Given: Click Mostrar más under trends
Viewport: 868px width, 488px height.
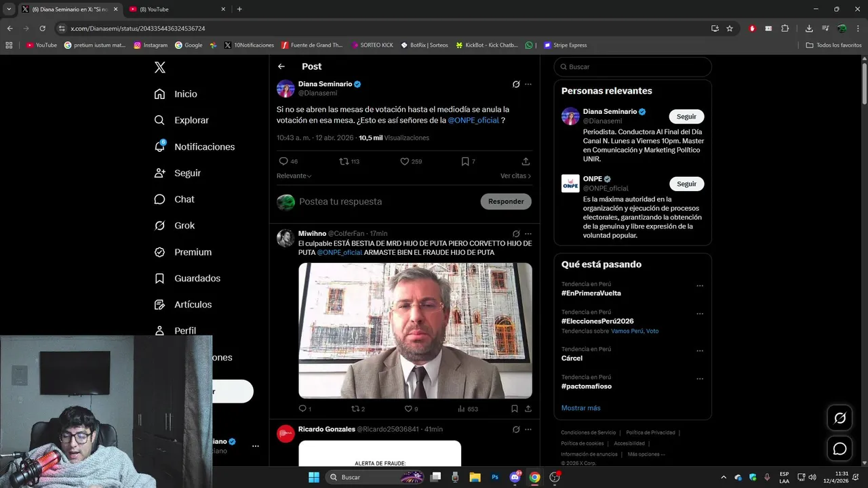Looking at the screenshot, I should pyautogui.click(x=580, y=408).
